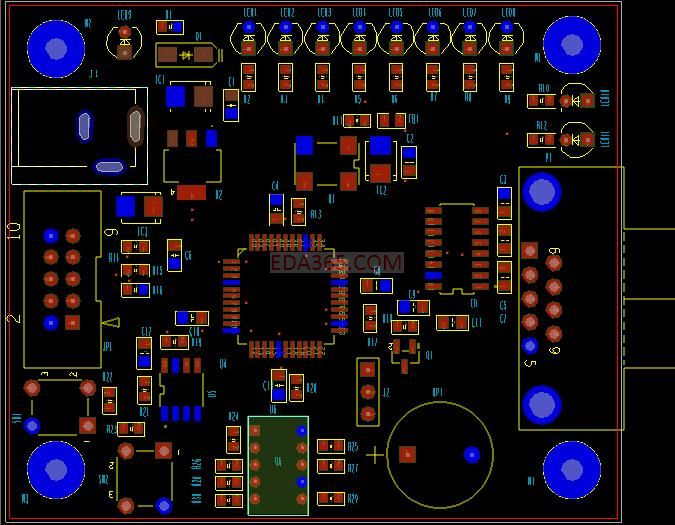675x525 pixels.
Task: Click the square positive pad of BP1
Action: coord(407,455)
